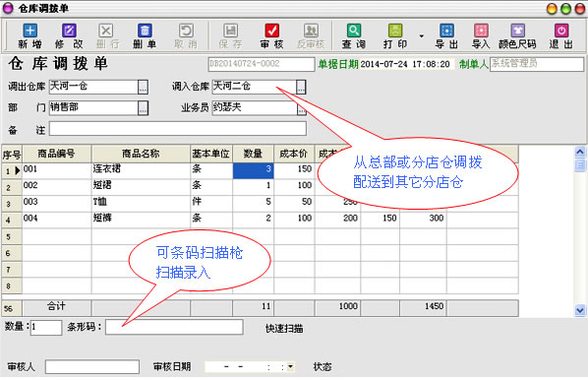The image size is (588, 380).
Task: Click the 修改 (Edit) toolbar icon
Action: (69, 31)
